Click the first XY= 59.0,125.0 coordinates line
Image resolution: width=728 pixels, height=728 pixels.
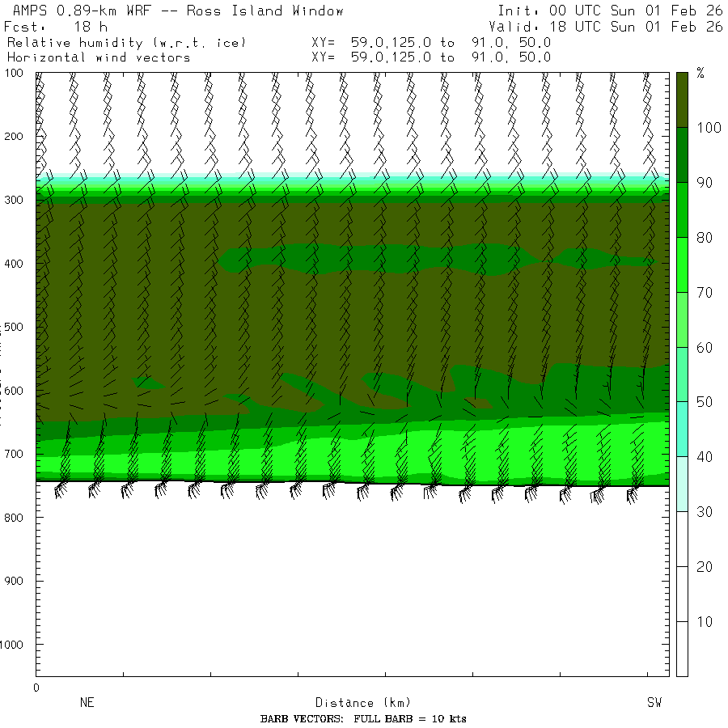click(x=431, y=43)
